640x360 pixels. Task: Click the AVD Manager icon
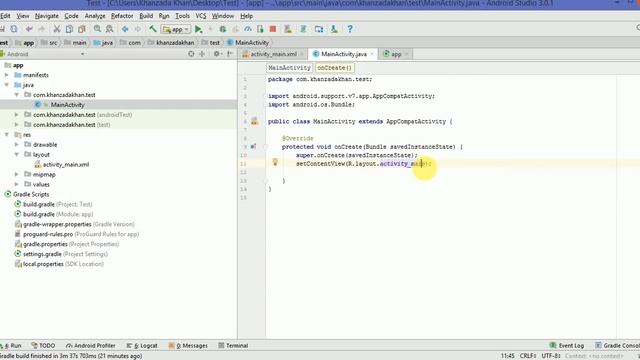(x=288, y=29)
